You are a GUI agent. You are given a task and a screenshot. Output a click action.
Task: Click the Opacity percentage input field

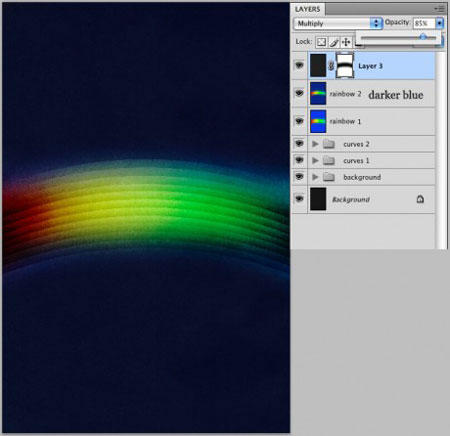424,23
